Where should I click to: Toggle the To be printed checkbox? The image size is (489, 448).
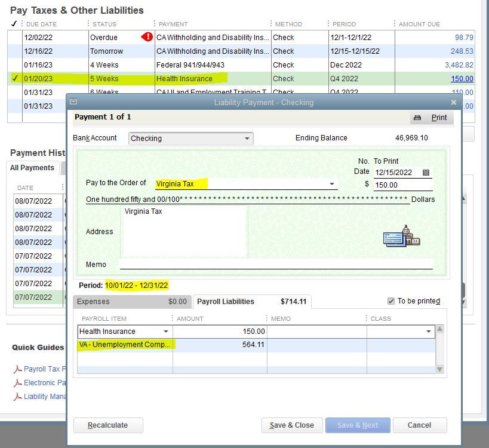pyautogui.click(x=391, y=301)
